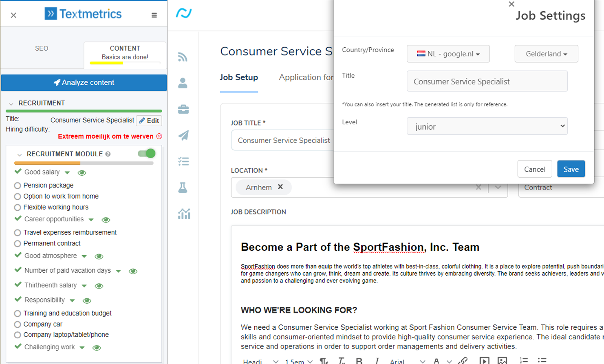Image resolution: width=604 pixels, height=364 pixels.
Task: Insert a video from the editor toolbar
Action: (484, 360)
